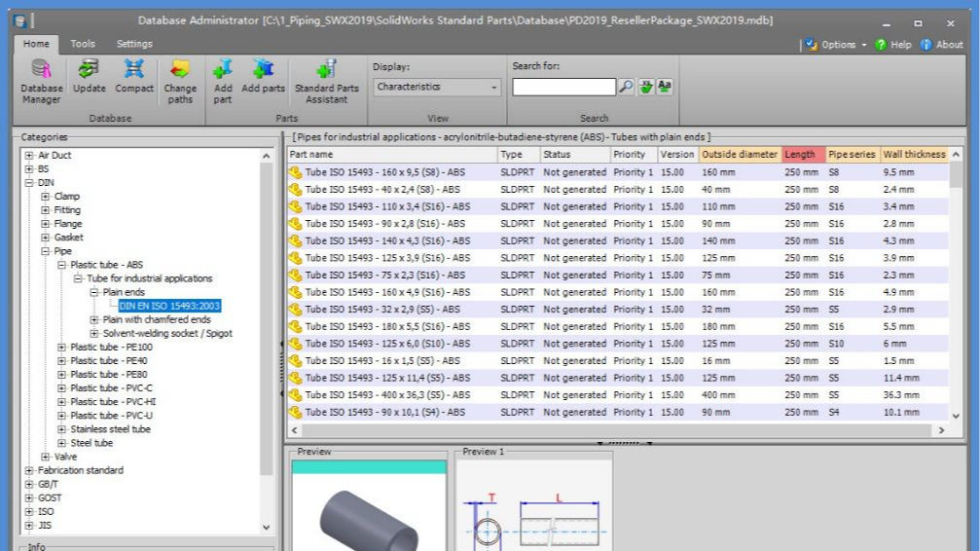
Task: Run the Compact database tool
Action: coord(133,76)
